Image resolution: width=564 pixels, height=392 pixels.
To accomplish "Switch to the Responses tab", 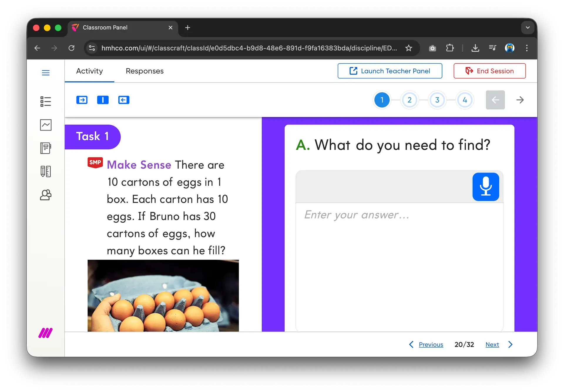I will (145, 71).
